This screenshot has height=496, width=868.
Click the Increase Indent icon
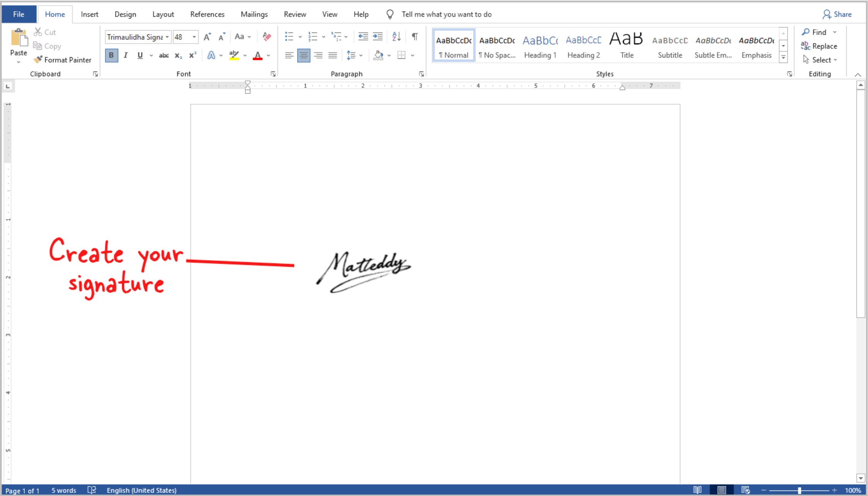coord(377,37)
